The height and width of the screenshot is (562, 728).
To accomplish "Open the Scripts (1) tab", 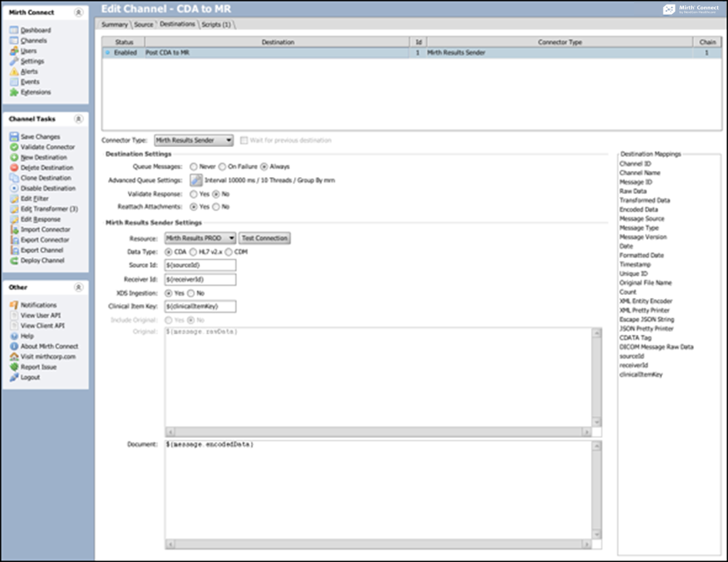I will tap(216, 25).
